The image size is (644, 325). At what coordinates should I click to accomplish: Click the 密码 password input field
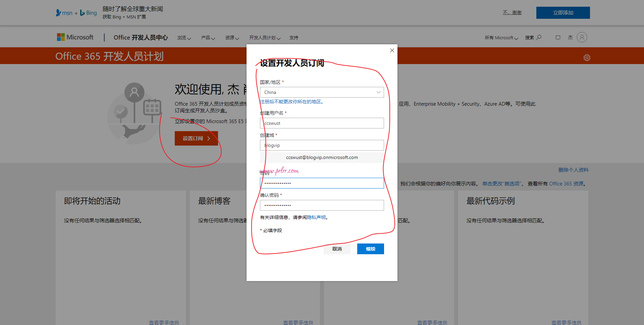coord(322,183)
